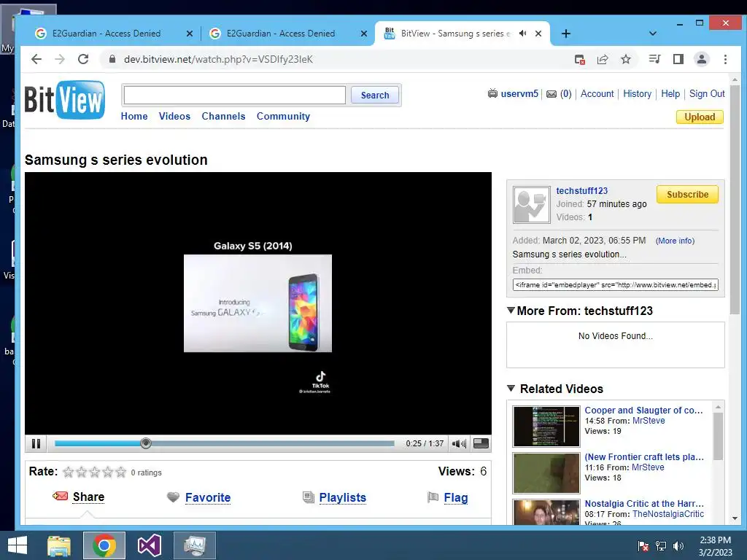Open Windows Start menu
Image resolution: width=747 pixels, height=560 pixels.
[18, 545]
